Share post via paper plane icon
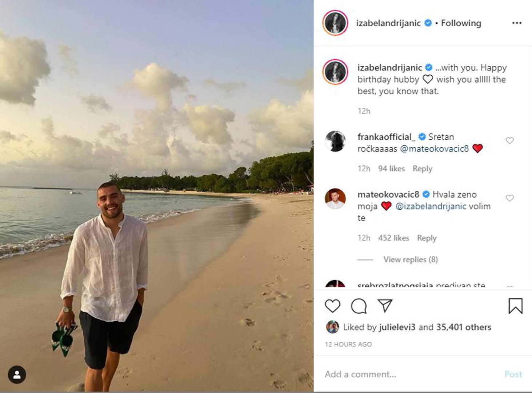 (x=385, y=306)
